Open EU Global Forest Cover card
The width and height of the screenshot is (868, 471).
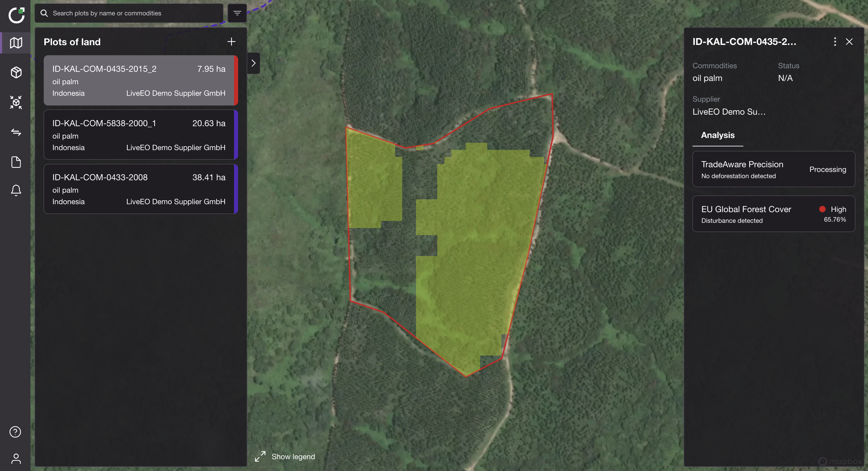773,214
